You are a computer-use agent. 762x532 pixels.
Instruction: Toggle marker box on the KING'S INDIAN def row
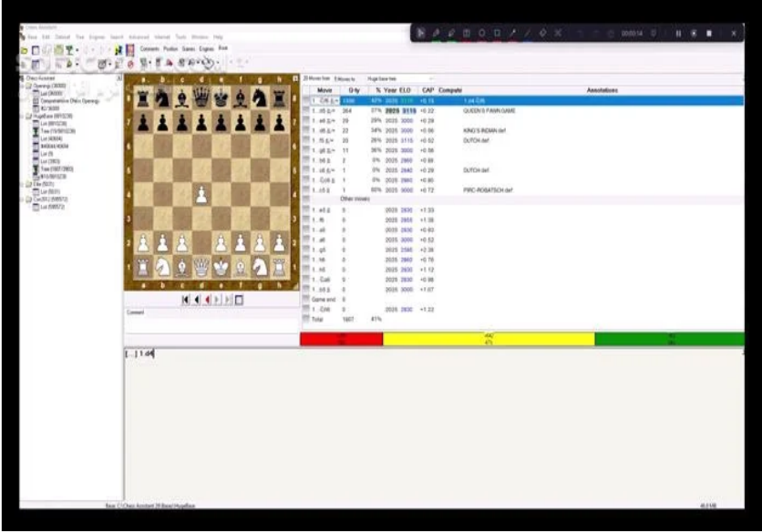click(x=306, y=130)
